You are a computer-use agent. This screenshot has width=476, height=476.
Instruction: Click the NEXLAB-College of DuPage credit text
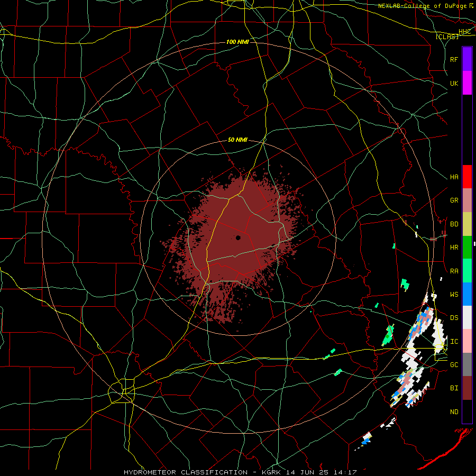point(422,6)
